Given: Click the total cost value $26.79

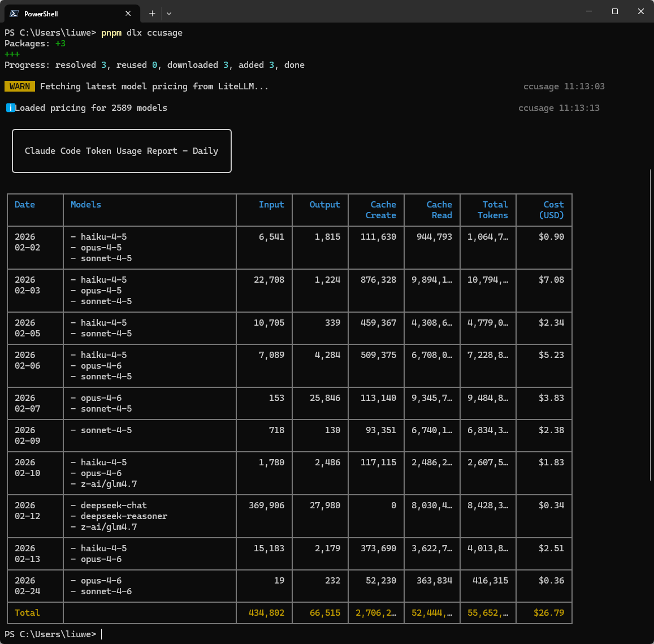Looking at the screenshot, I should point(549,613).
